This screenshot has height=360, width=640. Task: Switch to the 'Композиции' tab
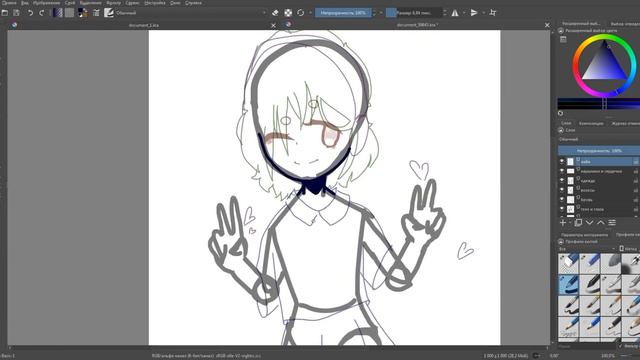pos(591,123)
